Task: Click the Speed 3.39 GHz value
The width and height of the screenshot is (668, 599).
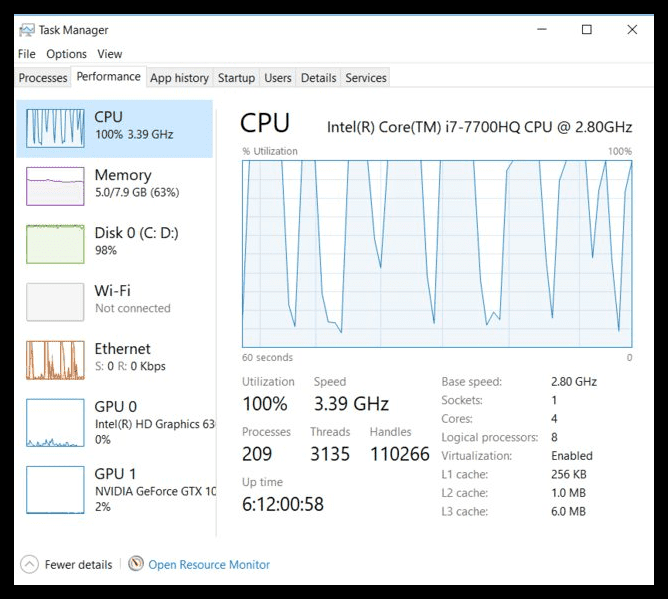Action: pyautogui.click(x=351, y=404)
